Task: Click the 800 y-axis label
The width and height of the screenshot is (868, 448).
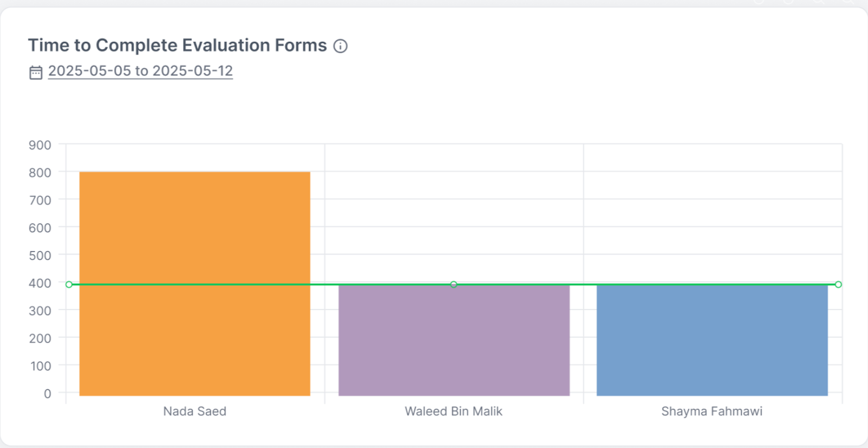Action: tap(40, 172)
